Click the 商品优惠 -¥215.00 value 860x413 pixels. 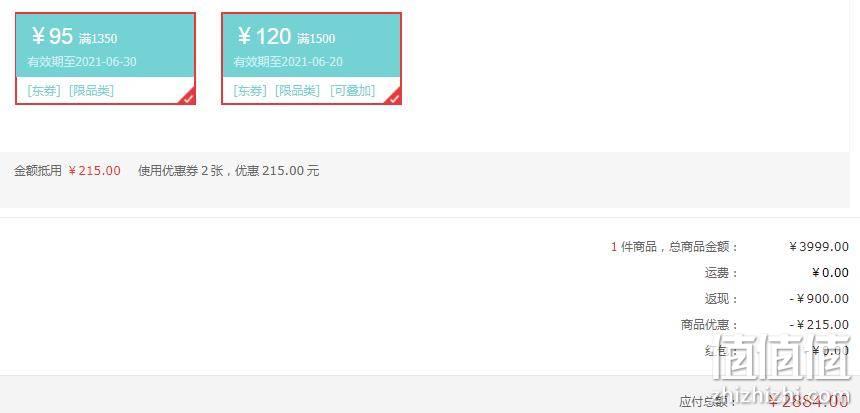[819, 325]
